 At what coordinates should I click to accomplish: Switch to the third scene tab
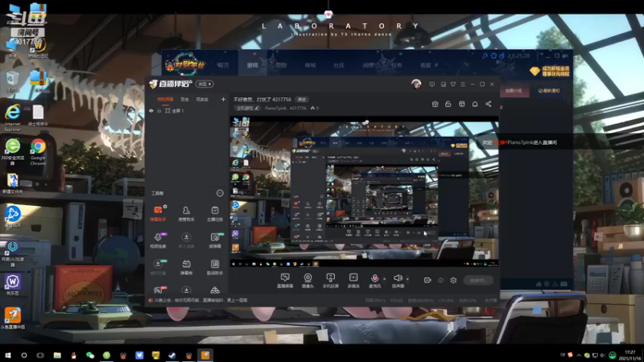pos(202,99)
